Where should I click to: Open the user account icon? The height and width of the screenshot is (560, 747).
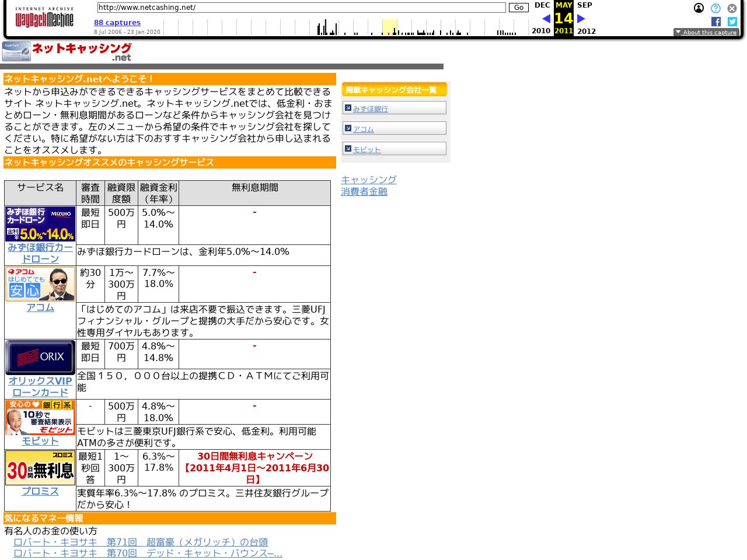tap(699, 8)
